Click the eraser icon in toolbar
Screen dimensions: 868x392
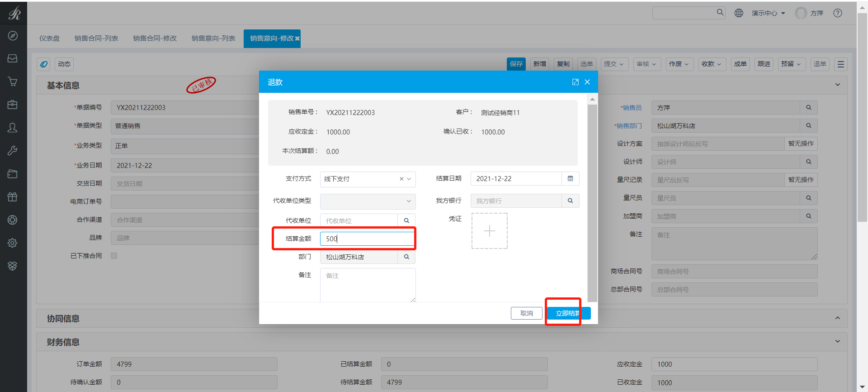pyautogui.click(x=44, y=64)
